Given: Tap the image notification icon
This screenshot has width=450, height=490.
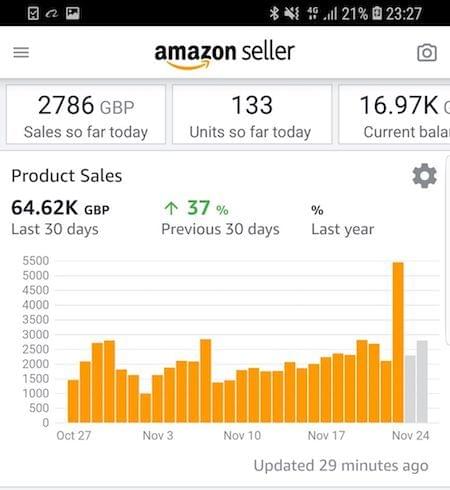Looking at the screenshot, I should (x=72, y=13).
